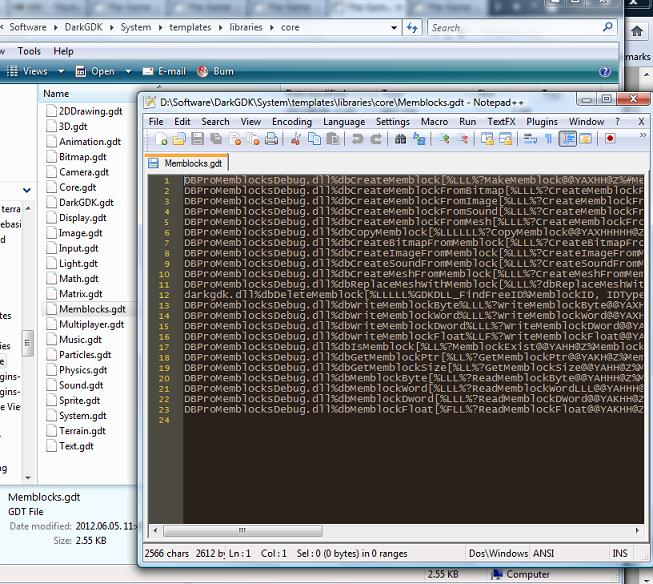Image resolution: width=653 pixels, height=584 pixels.
Task: Click the Views button in Explorer
Action: coord(27,72)
